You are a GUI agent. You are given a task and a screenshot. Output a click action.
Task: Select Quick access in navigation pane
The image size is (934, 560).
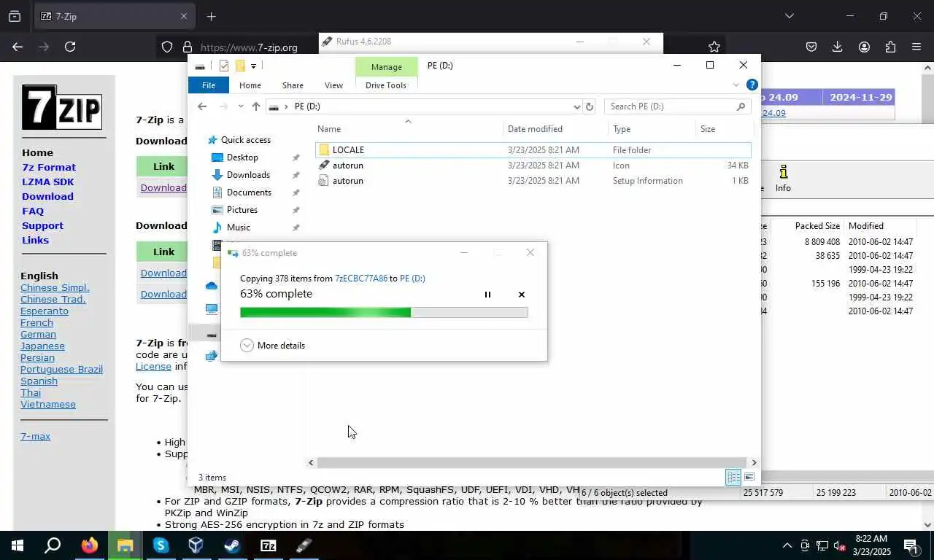click(x=246, y=140)
